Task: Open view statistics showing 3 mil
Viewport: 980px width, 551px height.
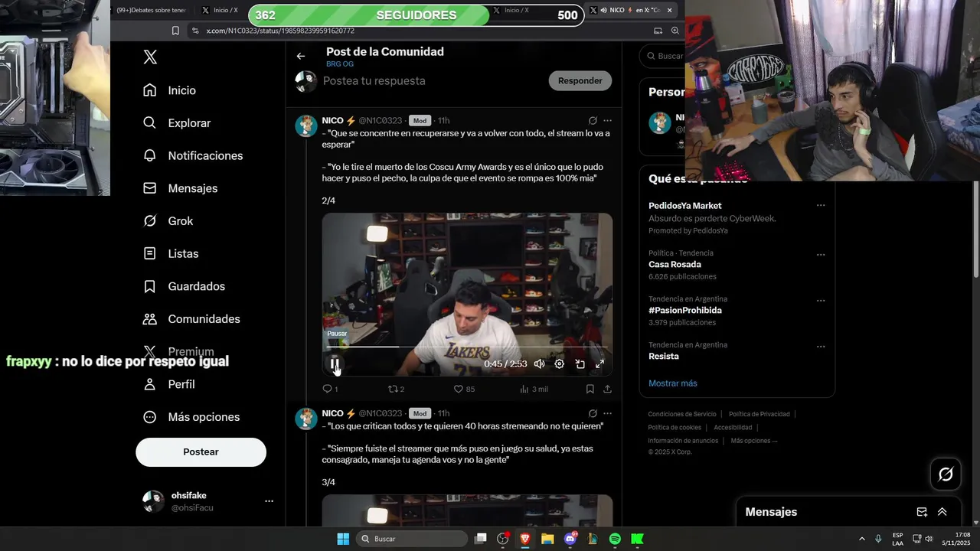Action: pos(534,390)
